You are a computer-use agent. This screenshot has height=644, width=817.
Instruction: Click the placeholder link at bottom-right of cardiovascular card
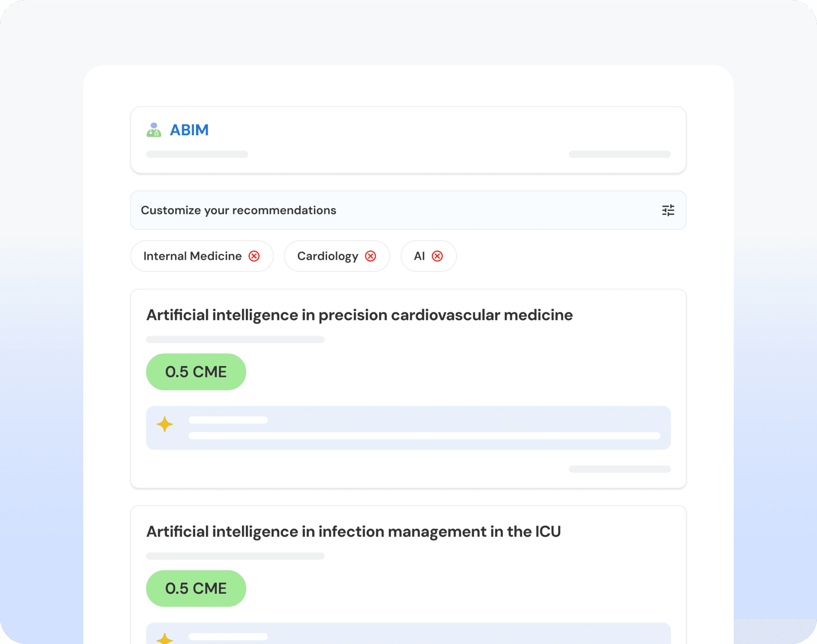point(619,469)
